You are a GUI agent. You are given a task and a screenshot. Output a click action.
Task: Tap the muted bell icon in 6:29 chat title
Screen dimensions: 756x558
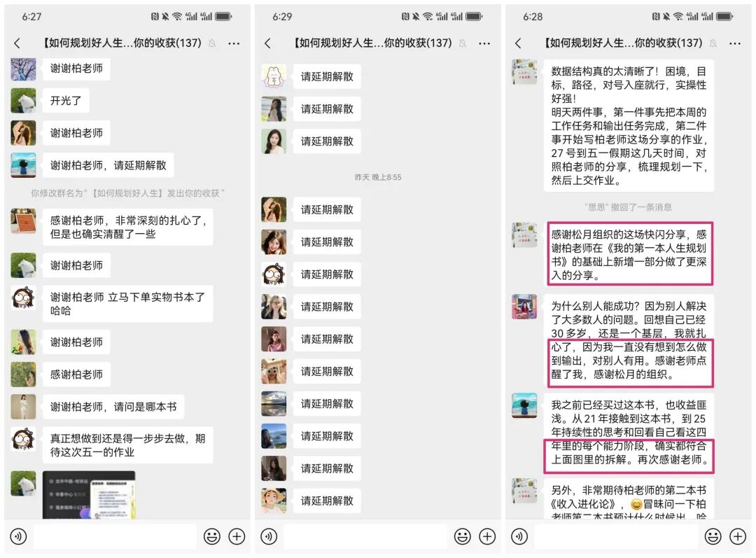click(x=463, y=43)
